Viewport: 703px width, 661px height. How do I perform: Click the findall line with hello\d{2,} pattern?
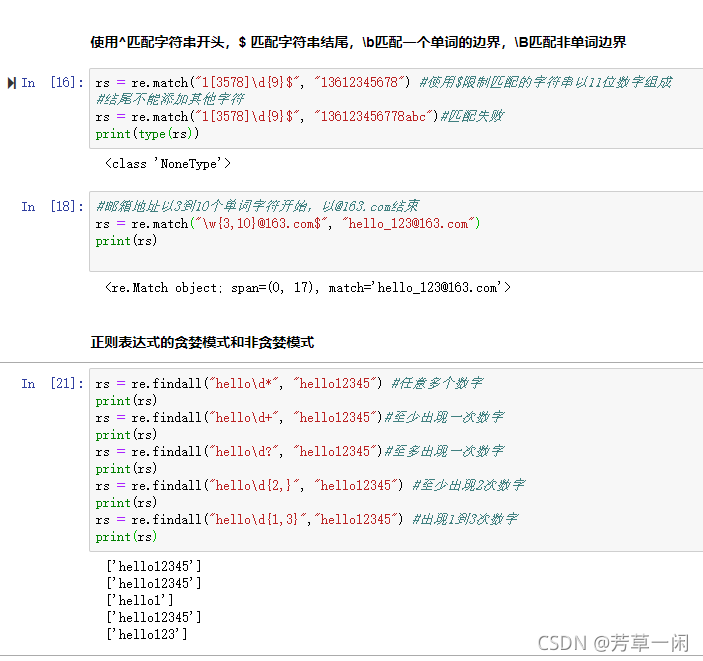pos(310,486)
